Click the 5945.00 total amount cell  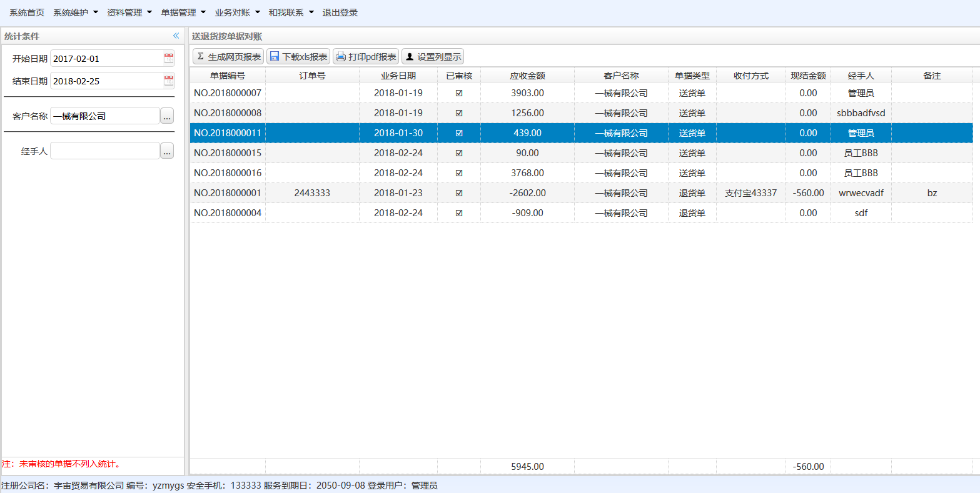point(527,466)
